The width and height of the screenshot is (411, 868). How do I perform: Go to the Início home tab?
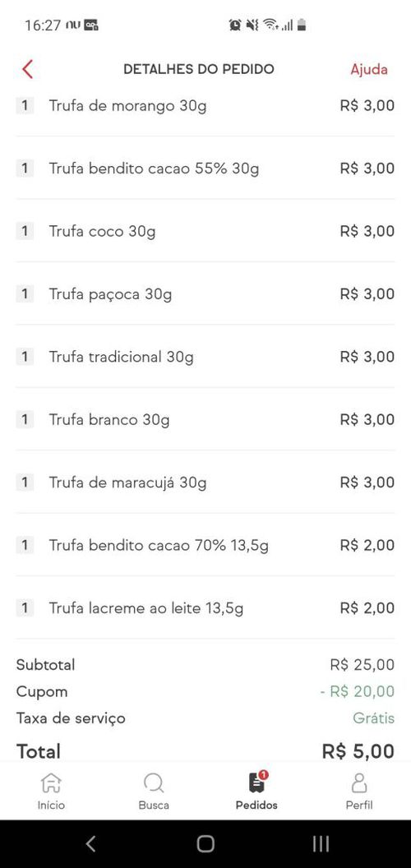[x=51, y=791]
